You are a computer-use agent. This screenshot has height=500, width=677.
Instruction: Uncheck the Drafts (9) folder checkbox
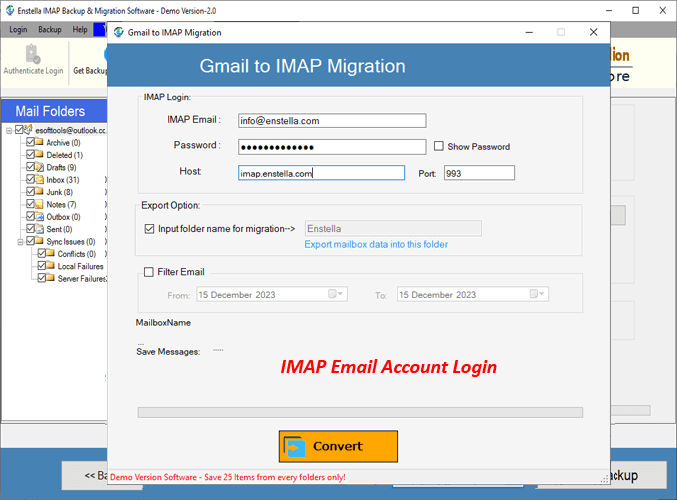coord(30,167)
